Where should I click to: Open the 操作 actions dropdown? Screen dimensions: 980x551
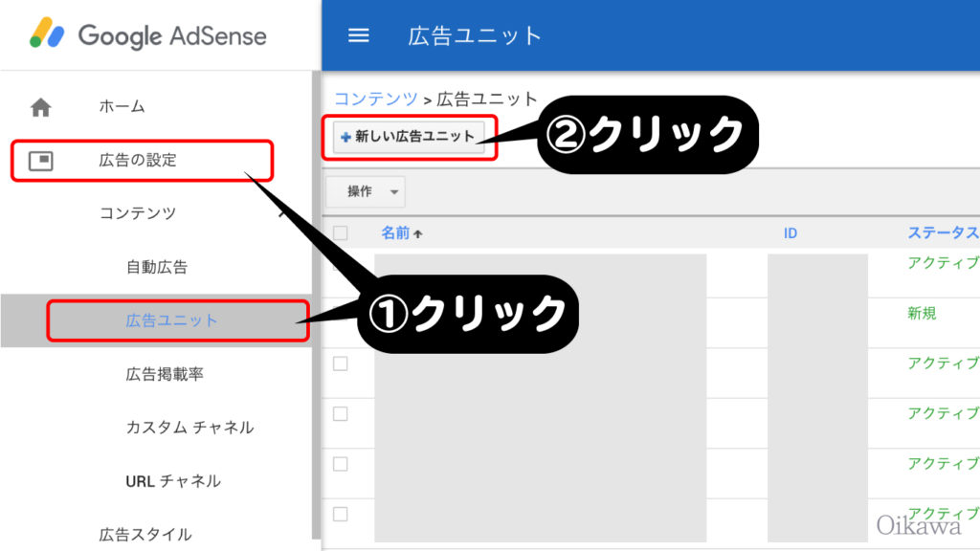[366, 191]
